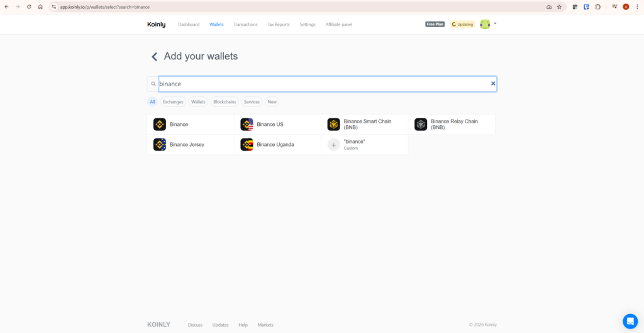This screenshot has width=644, height=333.
Task: Go to Dashboard tab
Action: pyautogui.click(x=189, y=25)
